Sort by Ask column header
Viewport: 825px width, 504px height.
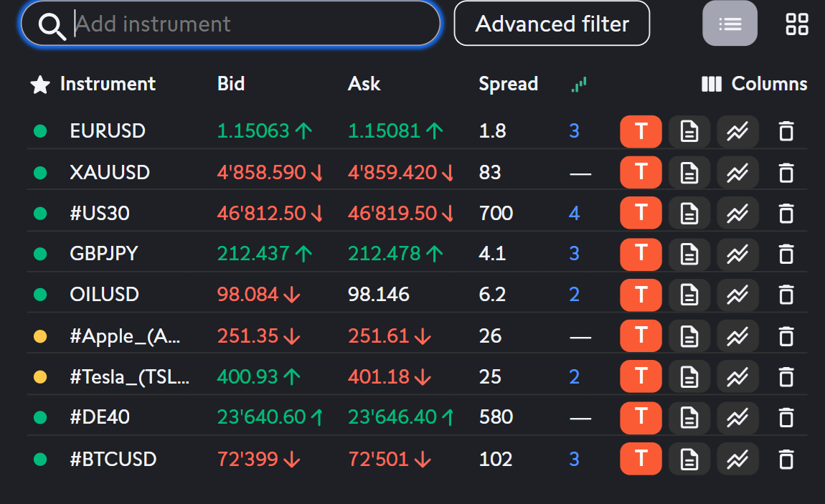(364, 84)
